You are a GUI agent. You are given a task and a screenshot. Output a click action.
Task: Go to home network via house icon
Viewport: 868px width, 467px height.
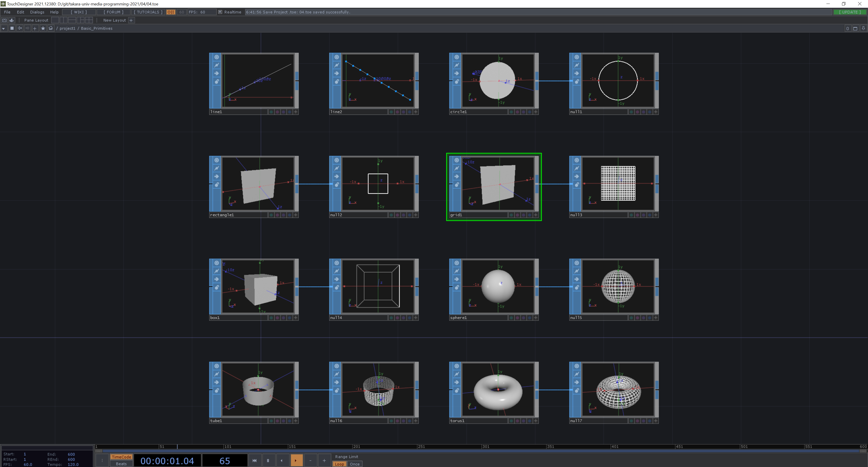(51, 28)
